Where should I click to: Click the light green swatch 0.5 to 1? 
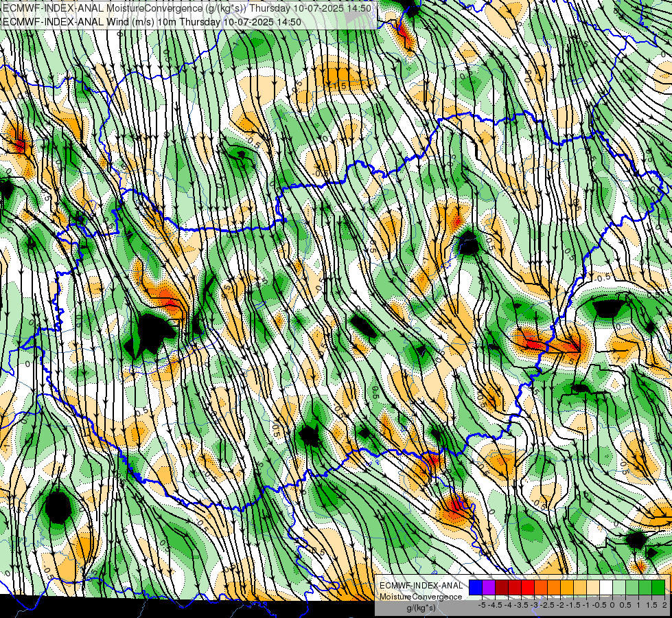tap(633, 587)
